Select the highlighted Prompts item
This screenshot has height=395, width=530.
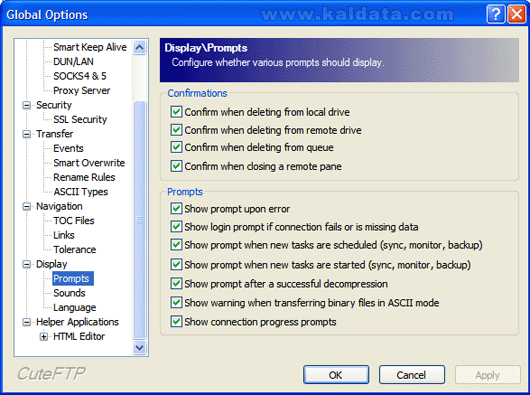[73, 278]
